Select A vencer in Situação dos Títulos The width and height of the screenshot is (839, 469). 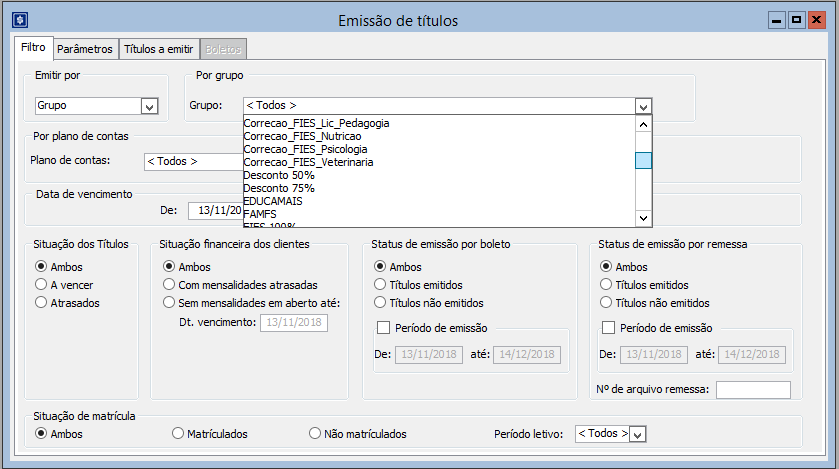click(41, 285)
